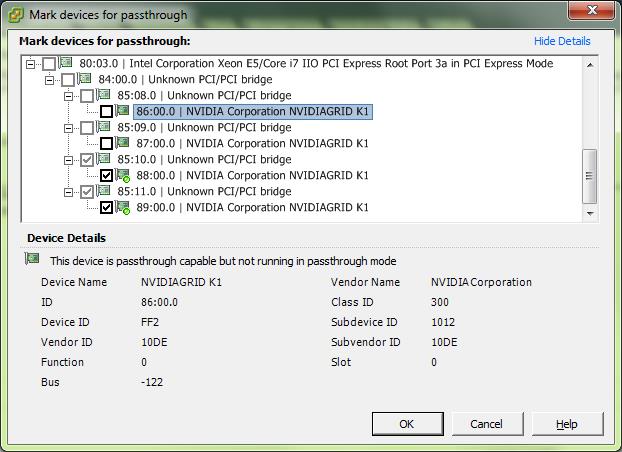Uncheck 89:00.0 NVIDIA GRID K1 passthrough
This screenshot has width=622, height=452.
[x=106, y=208]
